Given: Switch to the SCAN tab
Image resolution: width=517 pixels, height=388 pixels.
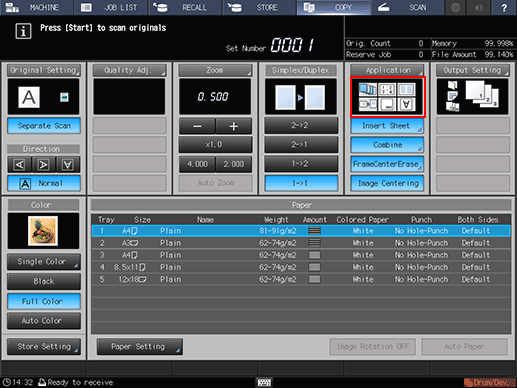Looking at the screenshot, I should tap(407, 7).
